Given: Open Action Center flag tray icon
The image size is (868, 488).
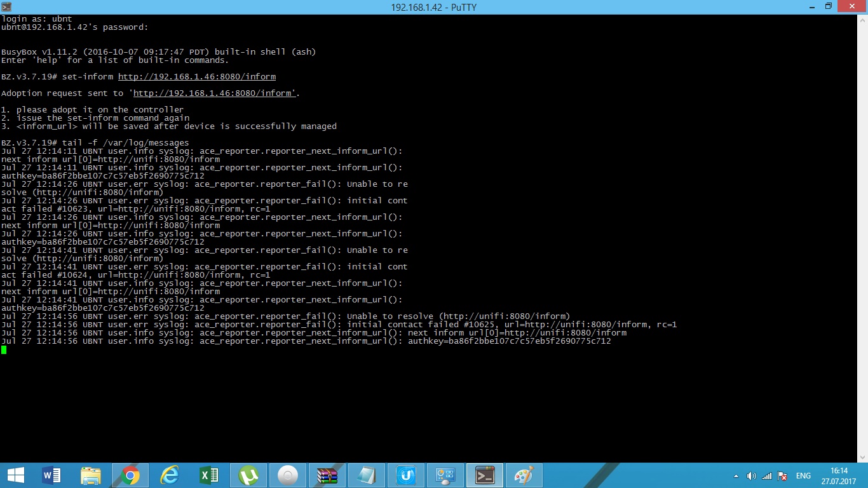Looking at the screenshot, I should [783, 476].
